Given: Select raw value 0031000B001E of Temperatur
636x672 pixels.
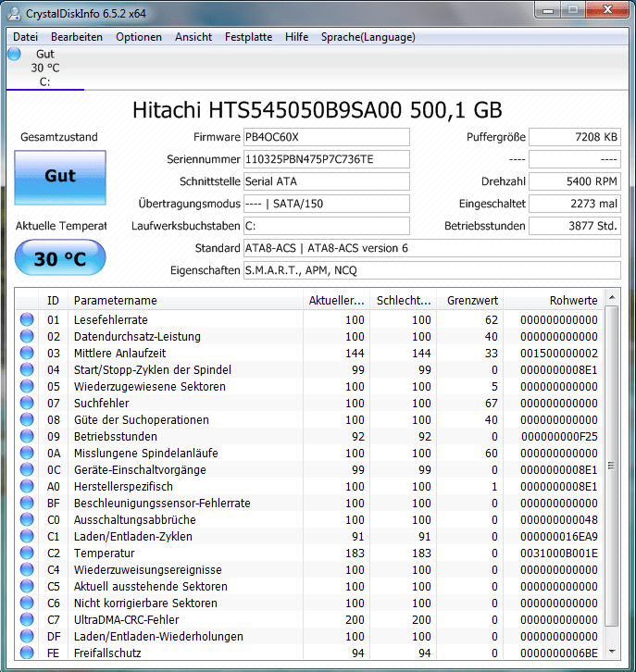Looking at the screenshot, I should click(559, 554).
